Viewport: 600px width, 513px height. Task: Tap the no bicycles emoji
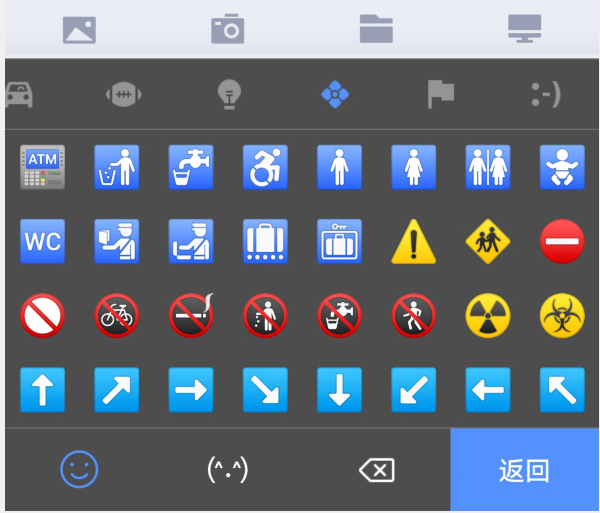coord(116,316)
